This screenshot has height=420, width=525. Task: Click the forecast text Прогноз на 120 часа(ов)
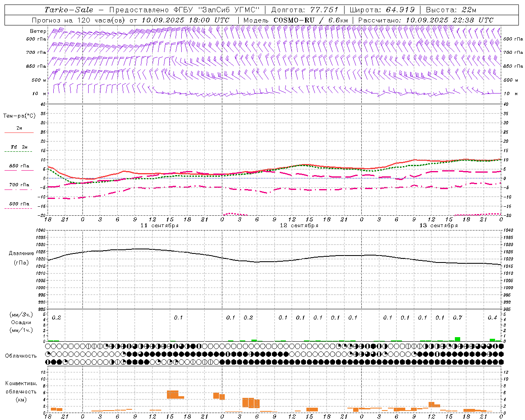(x=79, y=20)
